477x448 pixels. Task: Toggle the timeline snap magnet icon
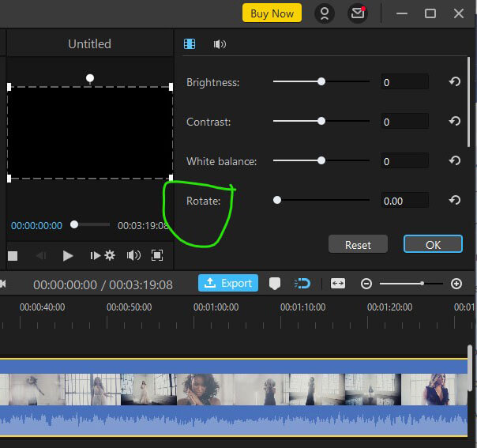(302, 284)
